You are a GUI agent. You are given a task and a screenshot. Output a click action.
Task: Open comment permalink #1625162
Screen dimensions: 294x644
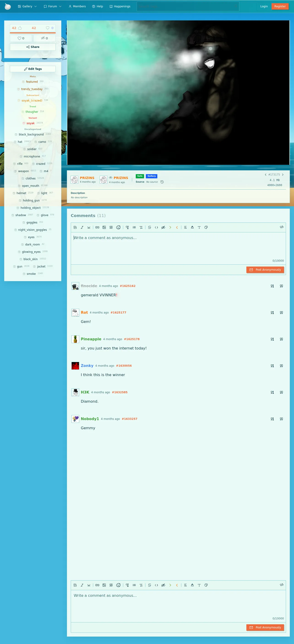(x=128, y=286)
